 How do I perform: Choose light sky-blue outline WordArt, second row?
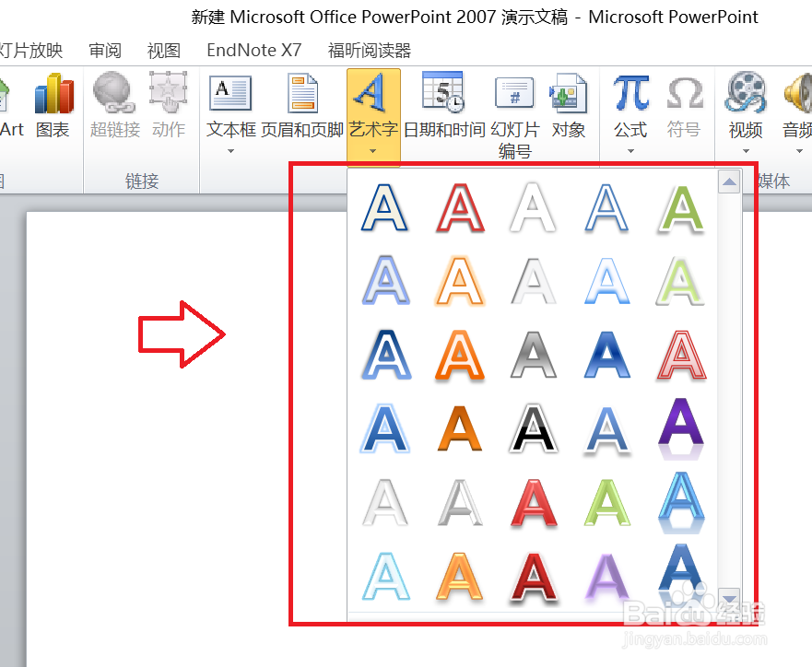tap(607, 280)
